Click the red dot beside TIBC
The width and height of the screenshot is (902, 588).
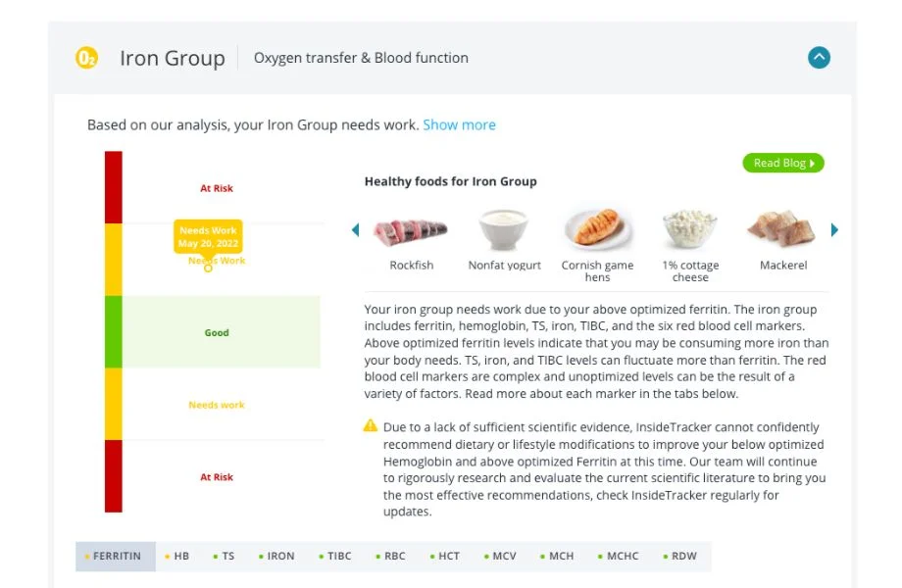tap(321, 556)
